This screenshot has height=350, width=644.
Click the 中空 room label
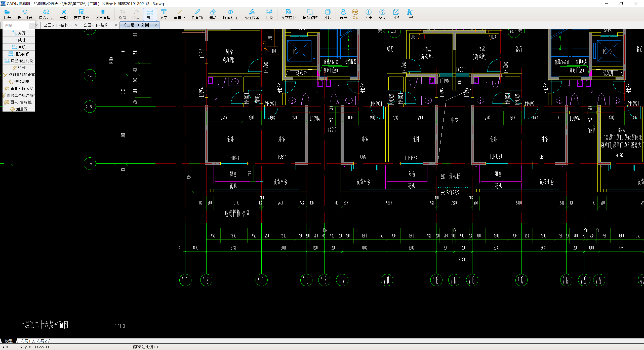point(455,120)
